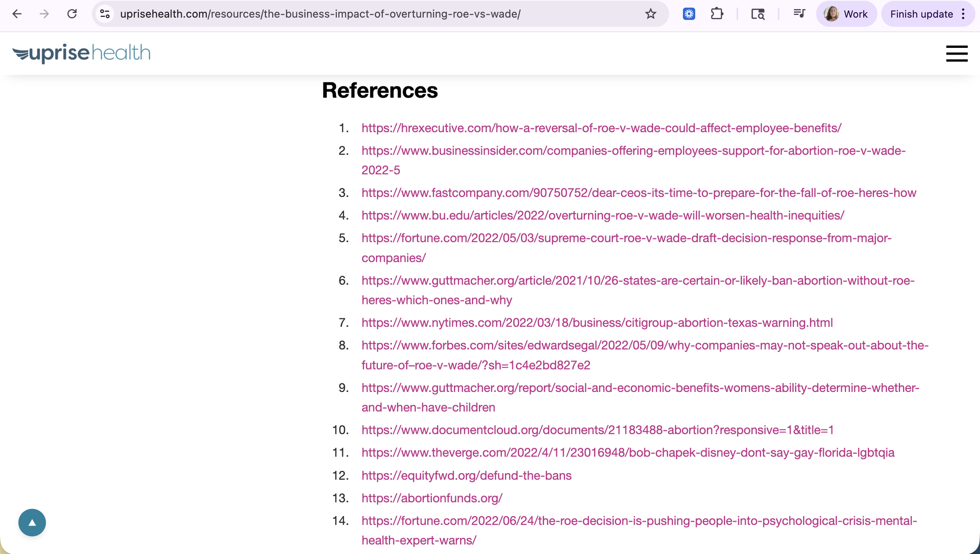980x554 pixels.
Task: Go to Uprise Health logo homepage
Action: point(81,53)
